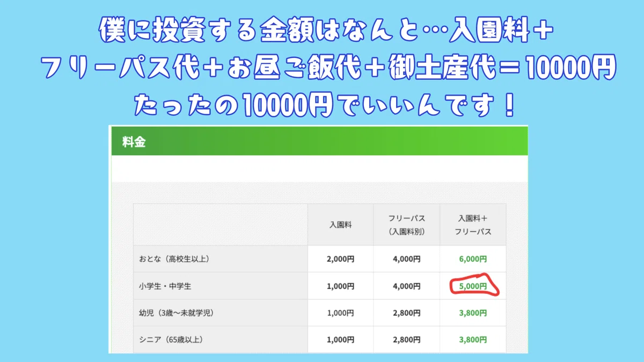Click the line たったの10000円でいいんです！
Image resolution: width=644 pixels, height=362 pixels.
coord(325,105)
